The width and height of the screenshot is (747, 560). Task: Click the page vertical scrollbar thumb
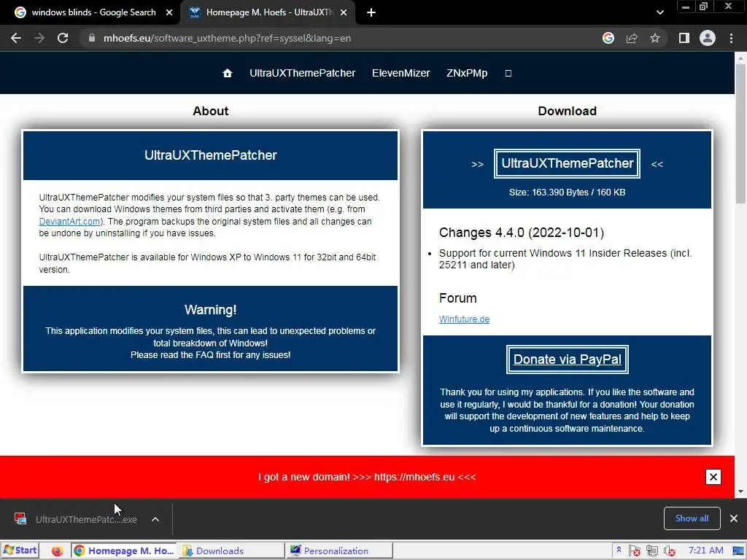pos(740,133)
